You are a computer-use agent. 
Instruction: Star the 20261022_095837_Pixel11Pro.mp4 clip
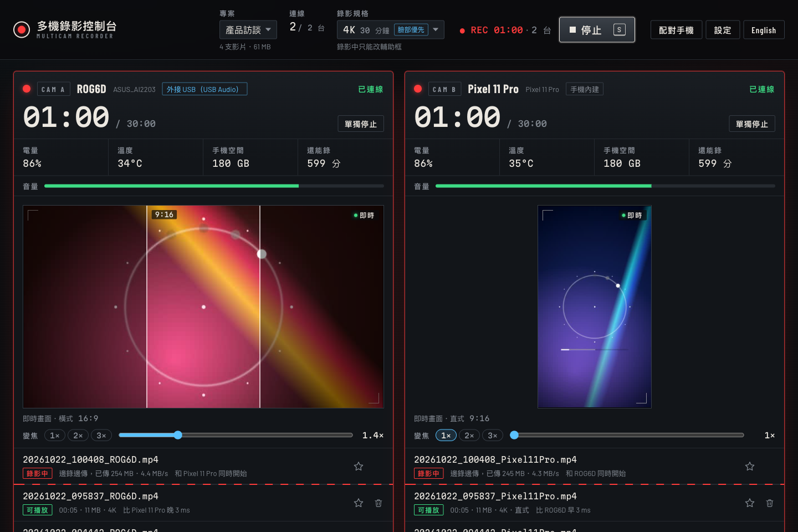750,503
